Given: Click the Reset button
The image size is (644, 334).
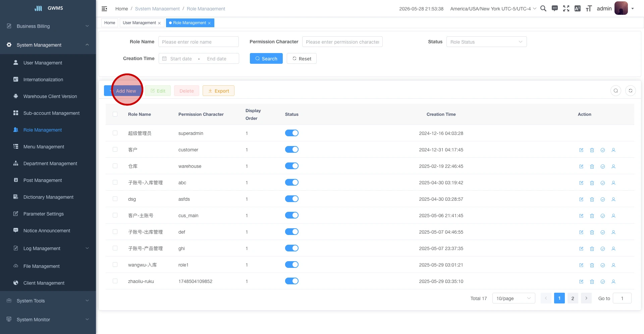Looking at the screenshot, I should coord(302,58).
